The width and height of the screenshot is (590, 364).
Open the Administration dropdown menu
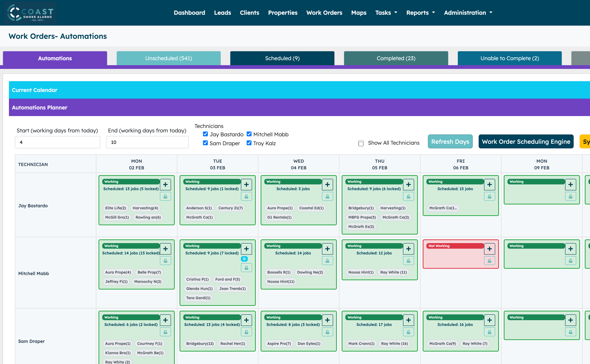tap(468, 12)
